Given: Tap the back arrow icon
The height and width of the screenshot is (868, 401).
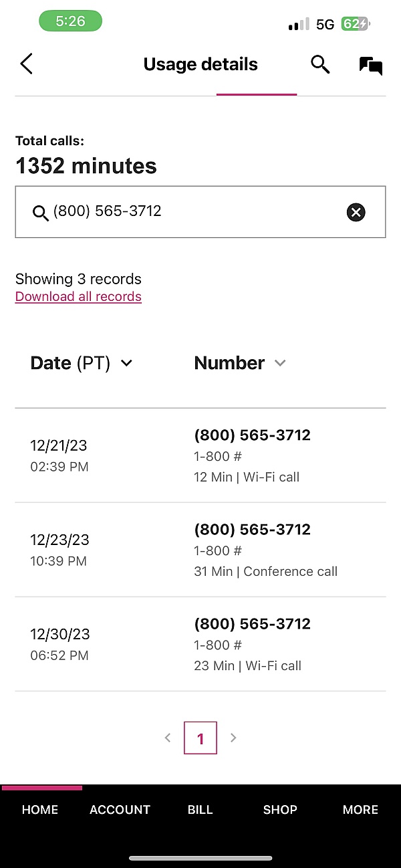Looking at the screenshot, I should click(x=26, y=64).
